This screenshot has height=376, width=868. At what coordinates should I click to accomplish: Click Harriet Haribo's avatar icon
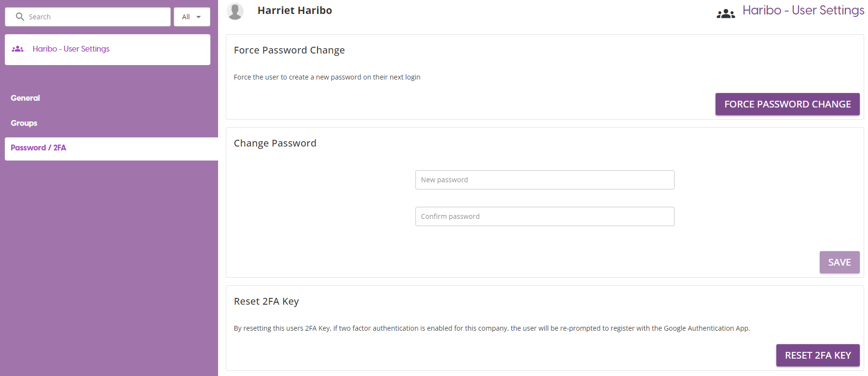click(235, 11)
